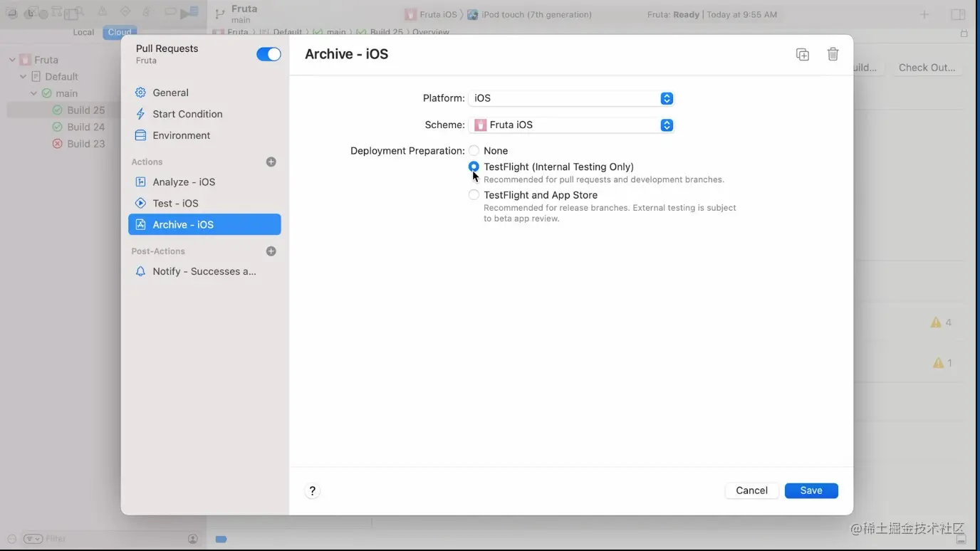Collapse the Fruta tree node

click(12, 60)
